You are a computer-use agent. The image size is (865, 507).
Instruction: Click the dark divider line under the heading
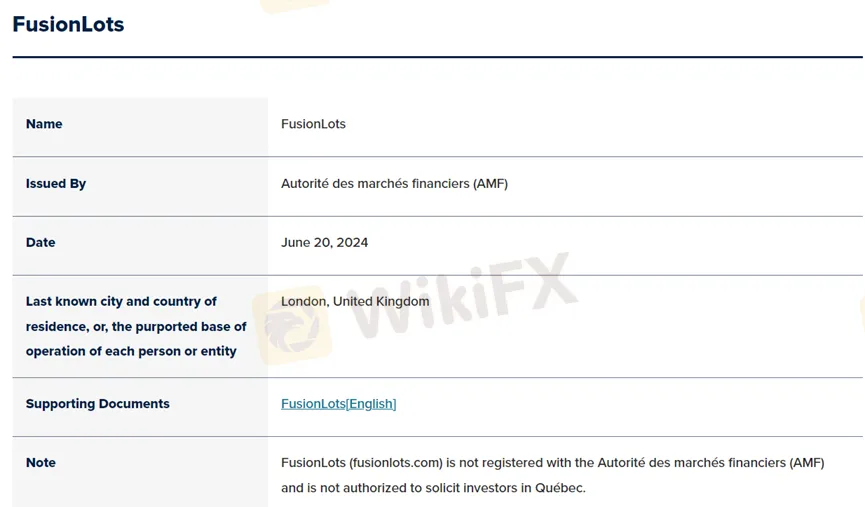pos(437,57)
